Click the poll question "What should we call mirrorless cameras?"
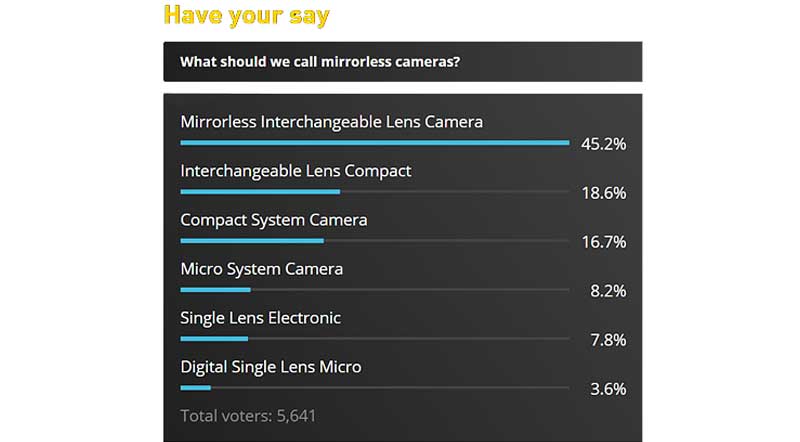This screenshot has width=800, height=442. tap(320, 62)
